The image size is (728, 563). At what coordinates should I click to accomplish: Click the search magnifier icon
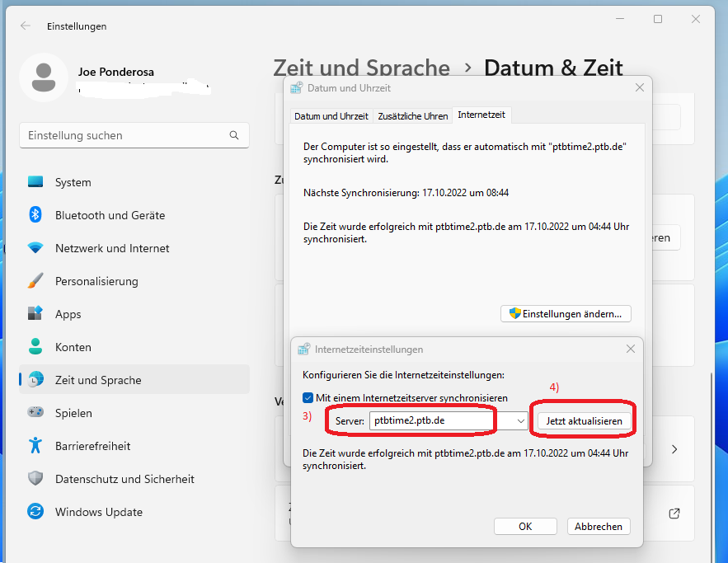(234, 135)
